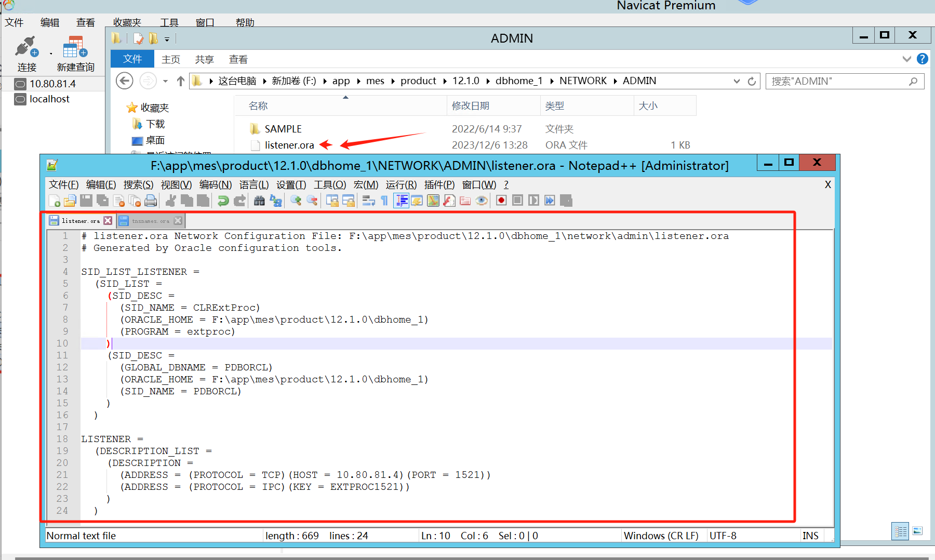This screenshot has height=560, width=935.
Task: Select the 10.80.81.4 connection
Action: pos(52,84)
